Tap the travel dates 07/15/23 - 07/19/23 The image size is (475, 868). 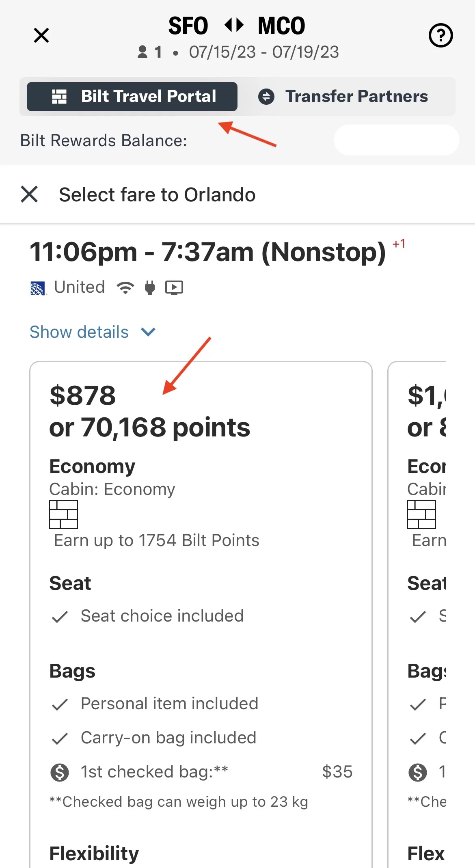[264, 52]
